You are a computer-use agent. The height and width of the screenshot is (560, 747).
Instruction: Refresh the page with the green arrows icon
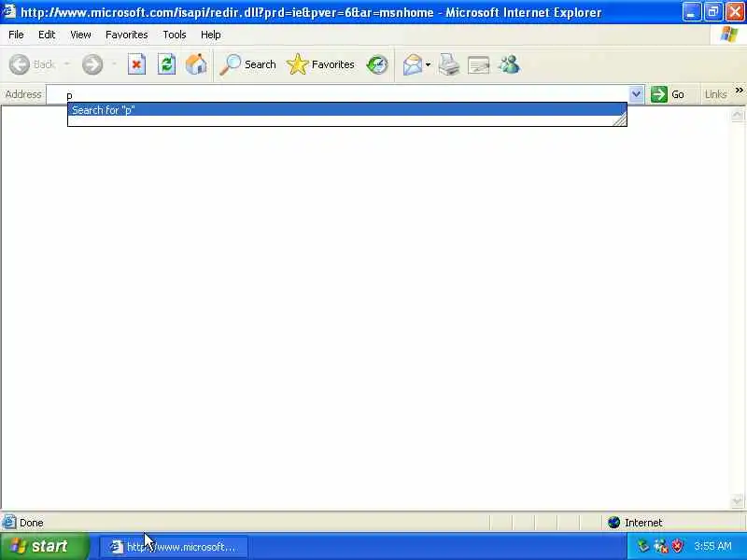(x=166, y=64)
